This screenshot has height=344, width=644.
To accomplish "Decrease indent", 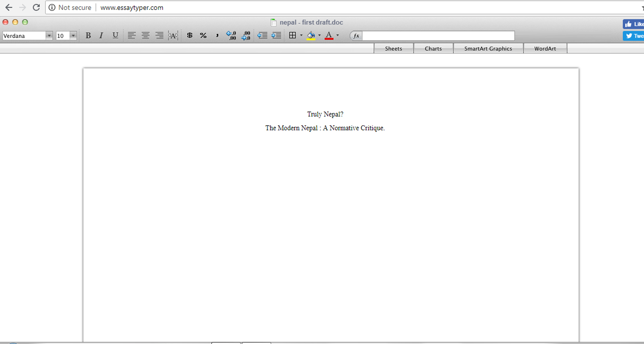I will pos(262,36).
